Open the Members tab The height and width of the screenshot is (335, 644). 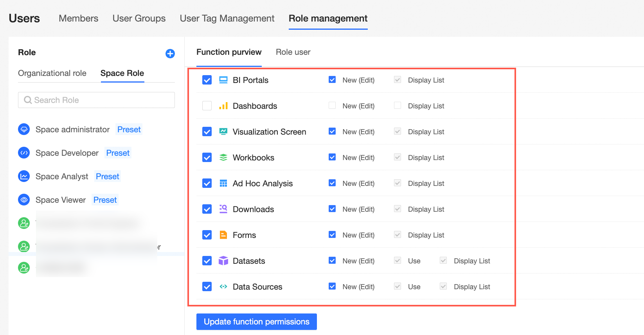[78, 18]
